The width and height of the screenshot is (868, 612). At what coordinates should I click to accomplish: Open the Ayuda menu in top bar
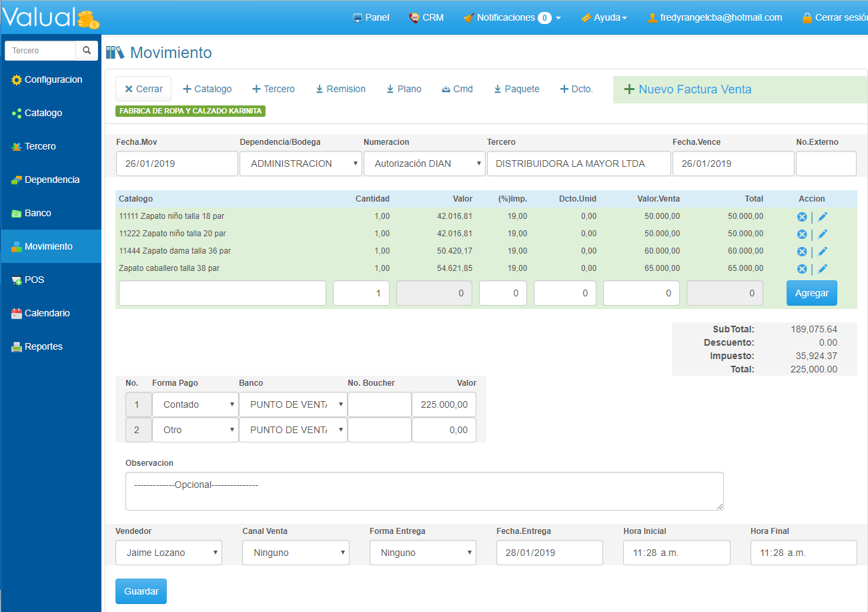point(604,17)
